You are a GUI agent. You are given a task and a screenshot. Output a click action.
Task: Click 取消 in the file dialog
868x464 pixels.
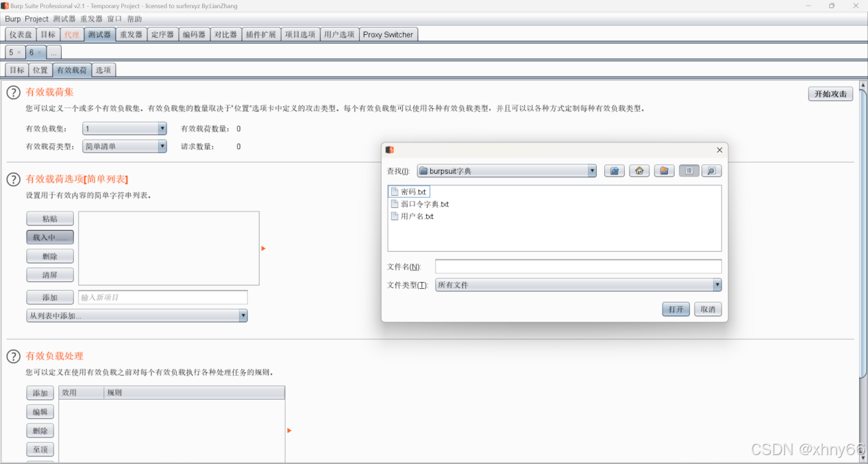click(x=708, y=309)
